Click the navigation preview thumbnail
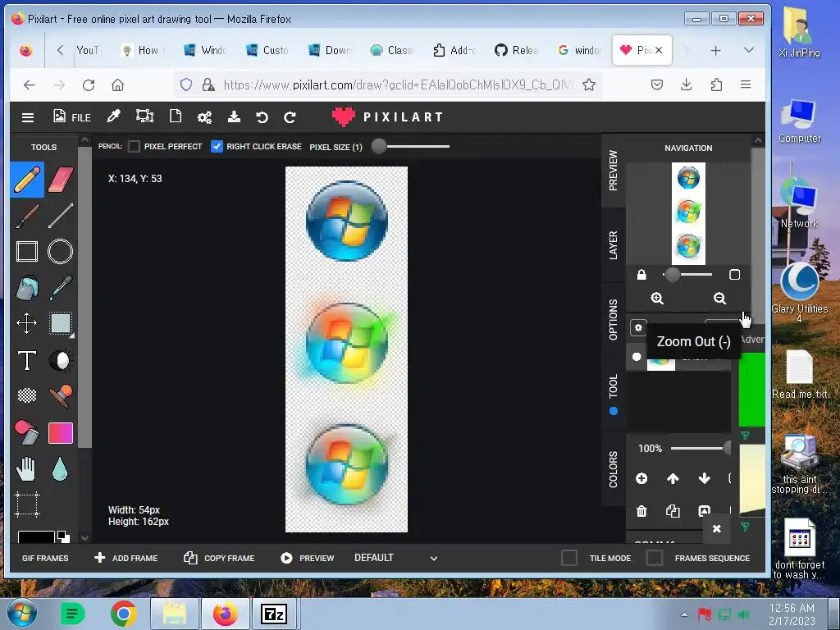This screenshot has height=630, width=840. pos(688,214)
